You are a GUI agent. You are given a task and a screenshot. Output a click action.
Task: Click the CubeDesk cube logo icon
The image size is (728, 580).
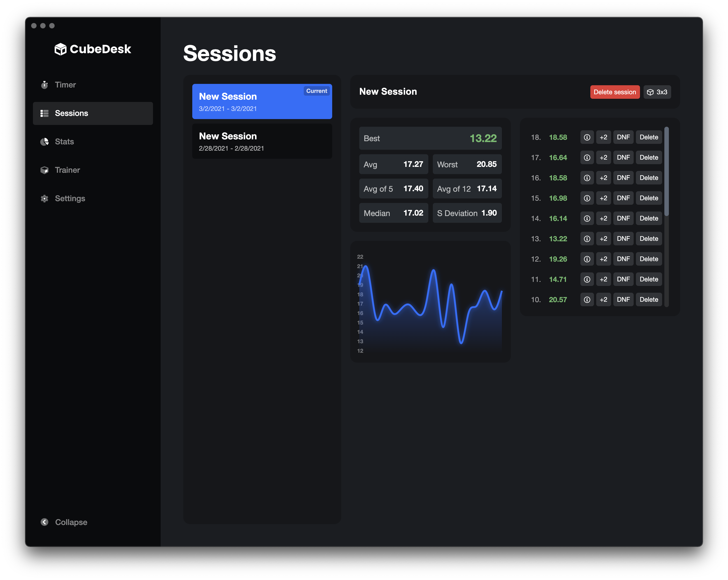(60, 49)
